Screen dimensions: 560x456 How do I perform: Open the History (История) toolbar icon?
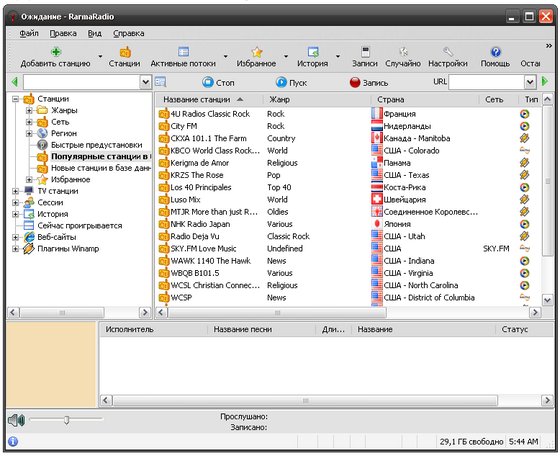pos(313,52)
